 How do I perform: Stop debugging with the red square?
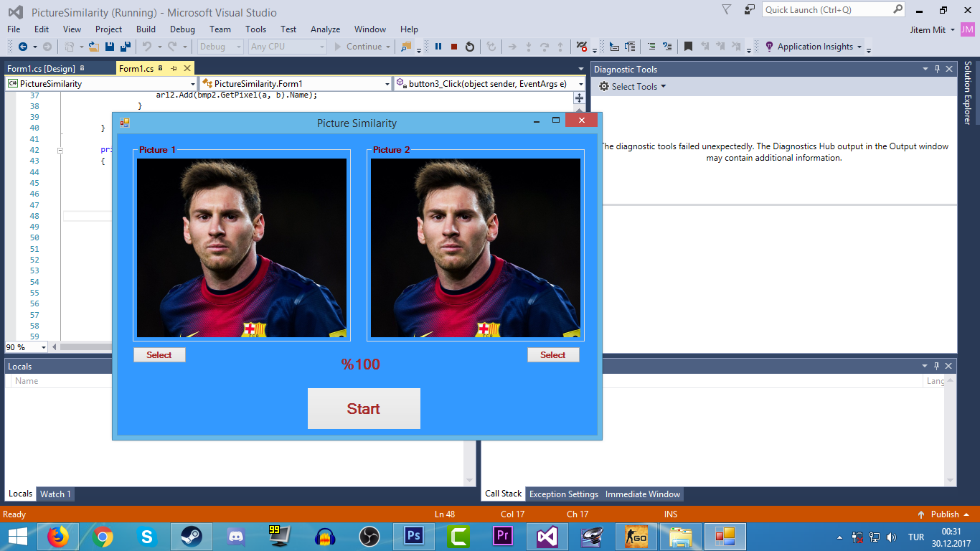point(454,47)
